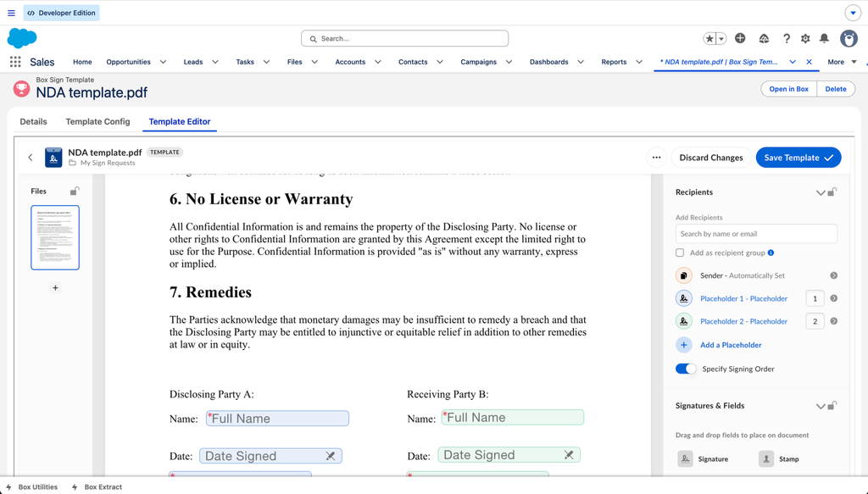Open the Setup gear menu
Image resolution: width=868 pixels, height=494 pixels.
805,38
